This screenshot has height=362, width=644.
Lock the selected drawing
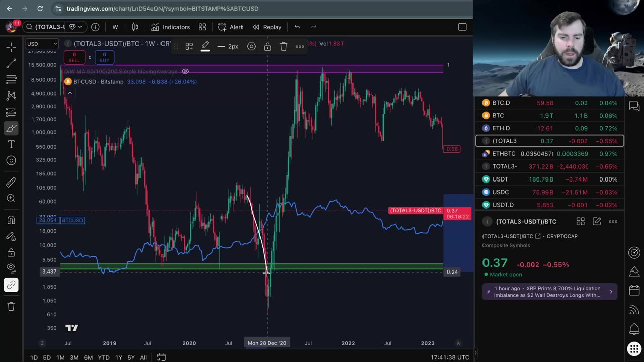pos(268,46)
